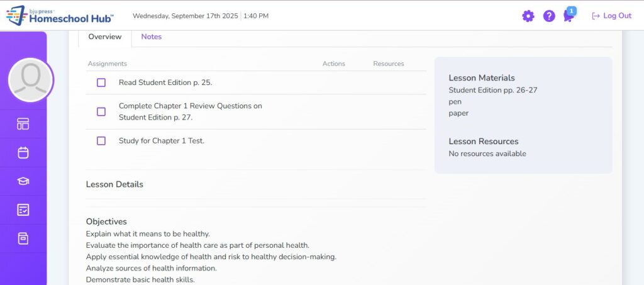Open the dashboard layout icon in sidebar
Viewport: 644px width, 285px height.
23,124
